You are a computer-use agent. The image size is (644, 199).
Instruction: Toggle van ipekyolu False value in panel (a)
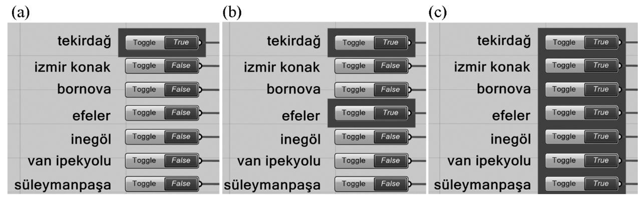click(x=181, y=160)
